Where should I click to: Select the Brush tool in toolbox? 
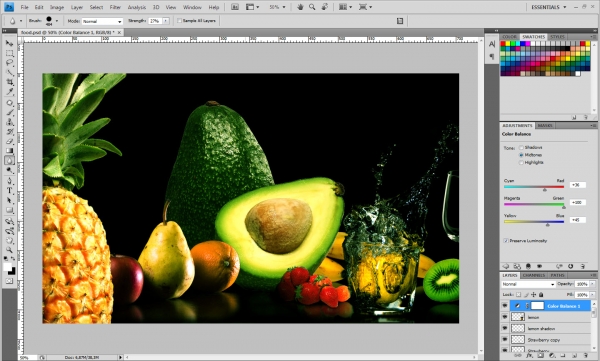click(x=9, y=113)
